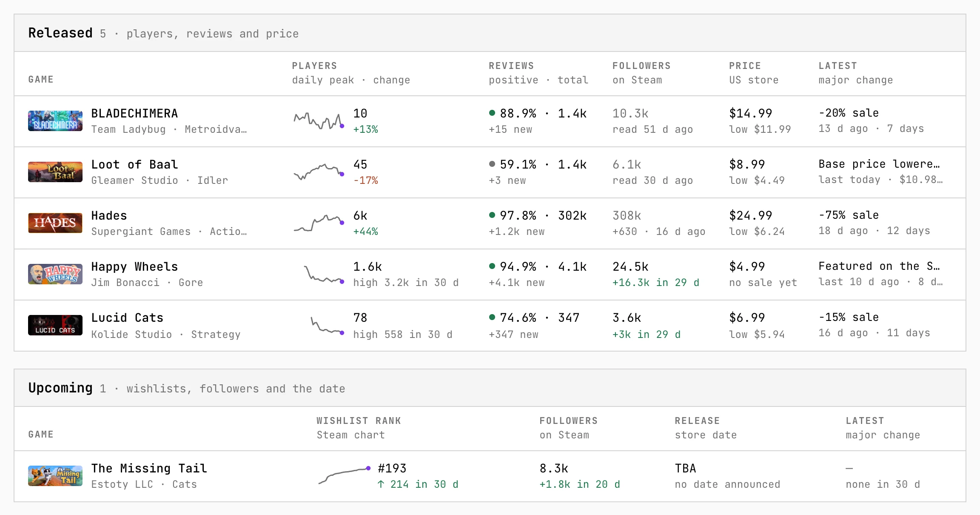Image resolution: width=980 pixels, height=515 pixels.
Task: Click the Hades daily peak sparkline
Action: point(319,223)
